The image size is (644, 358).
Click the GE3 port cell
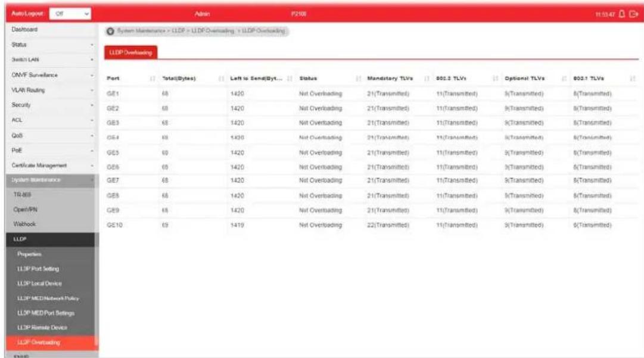point(113,123)
